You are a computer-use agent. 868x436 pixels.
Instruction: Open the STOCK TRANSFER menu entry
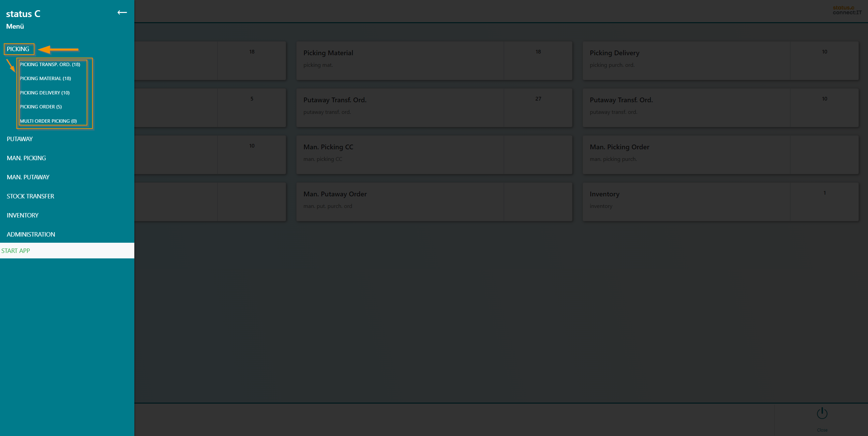click(30, 196)
